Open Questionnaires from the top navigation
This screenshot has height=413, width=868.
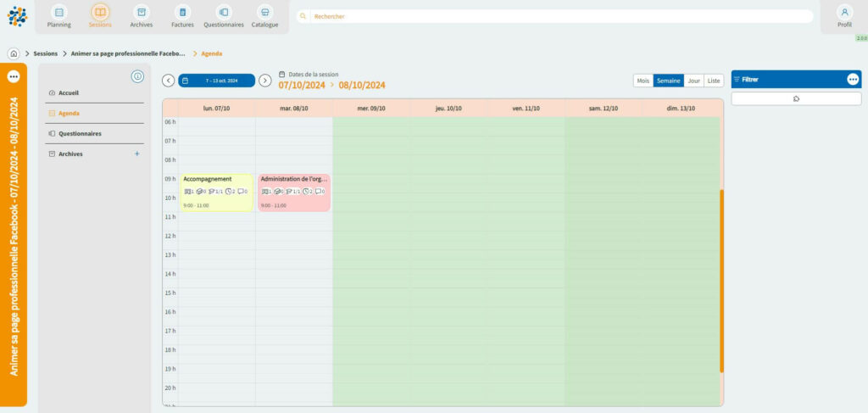(x=224, y=16)
